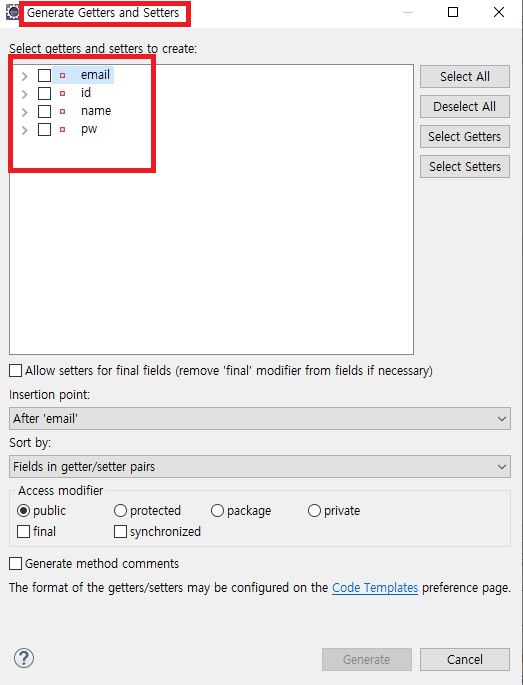Click the Deselect All button
This screenshot has height=685, width=523.
click(x=465, y=107)
